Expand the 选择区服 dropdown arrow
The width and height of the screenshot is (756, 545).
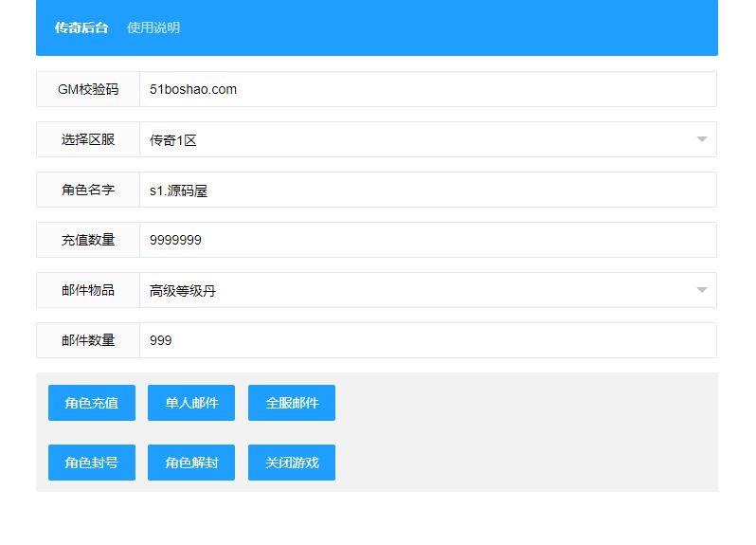701,139
